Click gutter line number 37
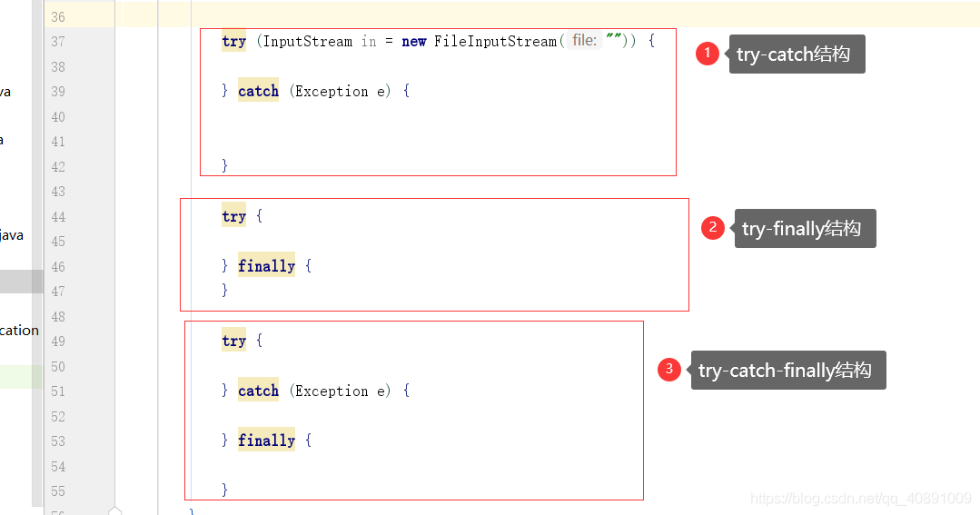The width and height of the screenshot is (980, 515). click(x=58, y=42)
